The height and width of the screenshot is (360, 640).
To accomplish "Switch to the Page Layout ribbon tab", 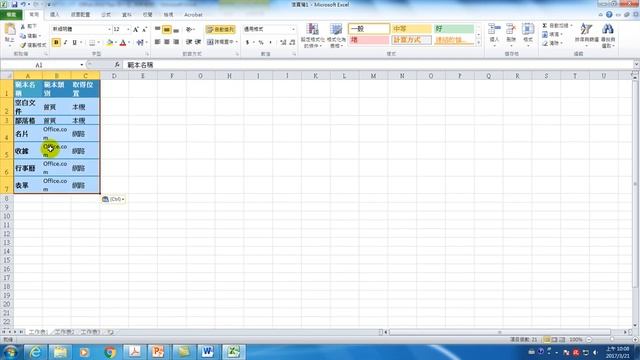I will click(x=80, y=15).
